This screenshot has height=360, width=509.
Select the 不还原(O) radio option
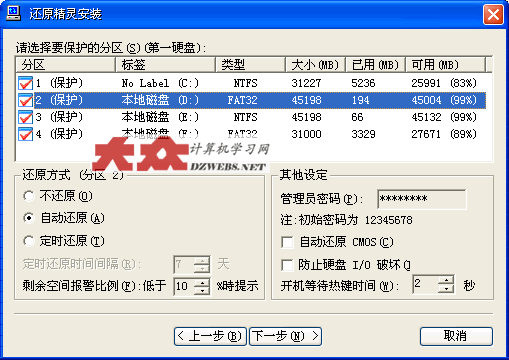(x=29, y=196)
